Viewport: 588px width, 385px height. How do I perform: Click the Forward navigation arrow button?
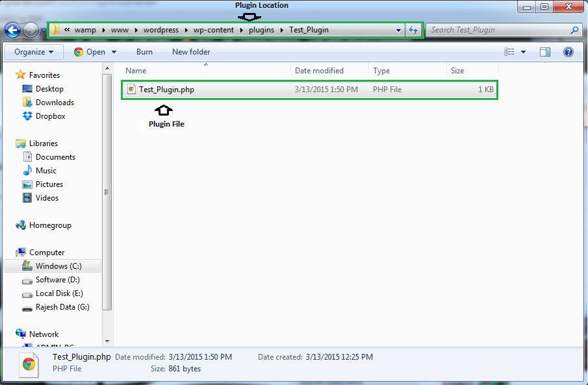click(x=31, y=30)
